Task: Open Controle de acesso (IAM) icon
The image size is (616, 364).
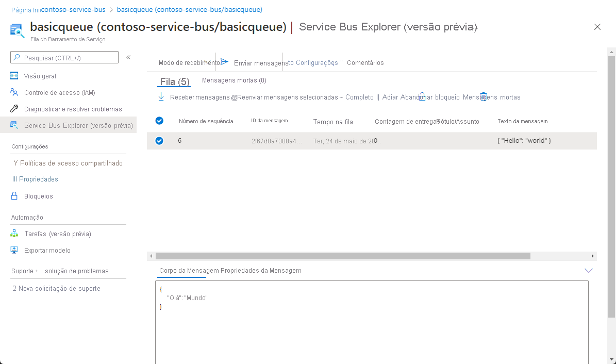Action: pyautogui.click(x=14, y=92)
